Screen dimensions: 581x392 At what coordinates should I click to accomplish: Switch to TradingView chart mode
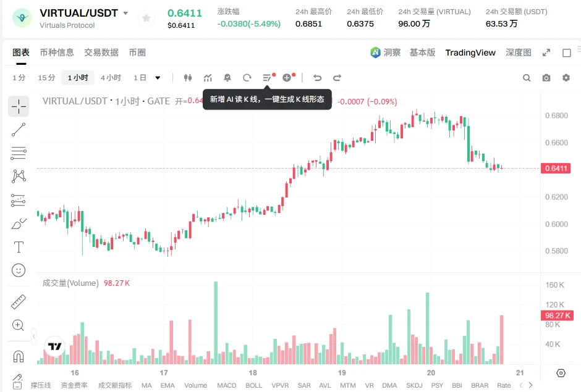(x=470, y=52)
